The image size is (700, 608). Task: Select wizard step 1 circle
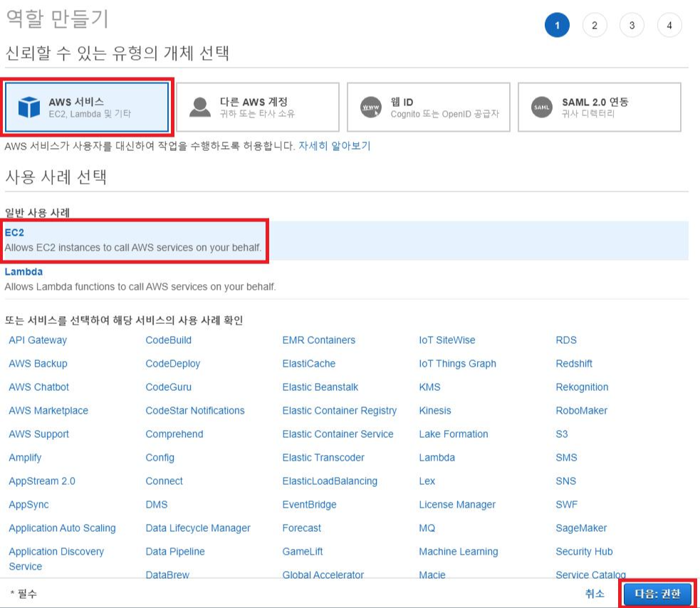point(557,25)
